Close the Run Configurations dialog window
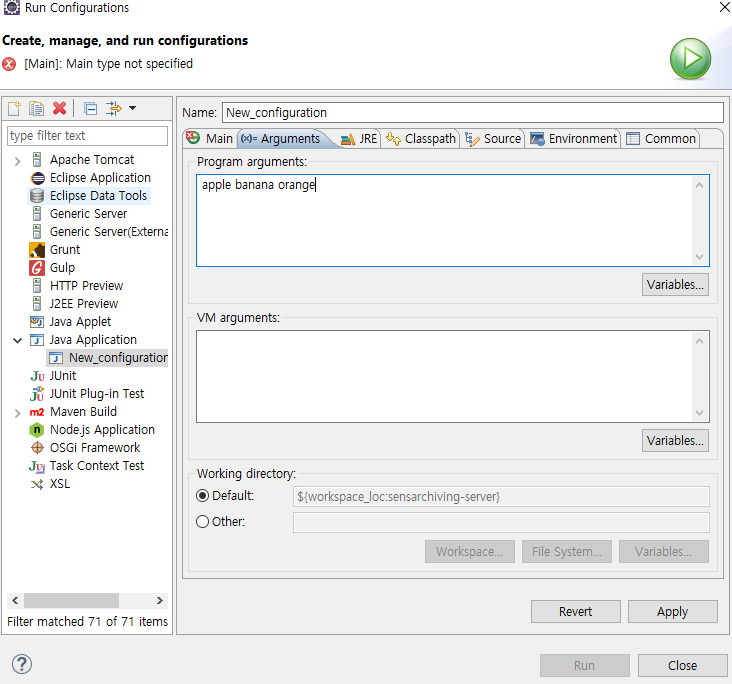The width and height of the screenshot is (732, 684). coord(724,7)
